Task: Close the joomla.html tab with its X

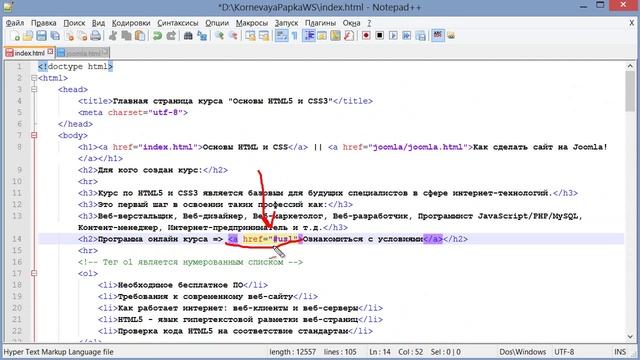Action: [105, 52]
